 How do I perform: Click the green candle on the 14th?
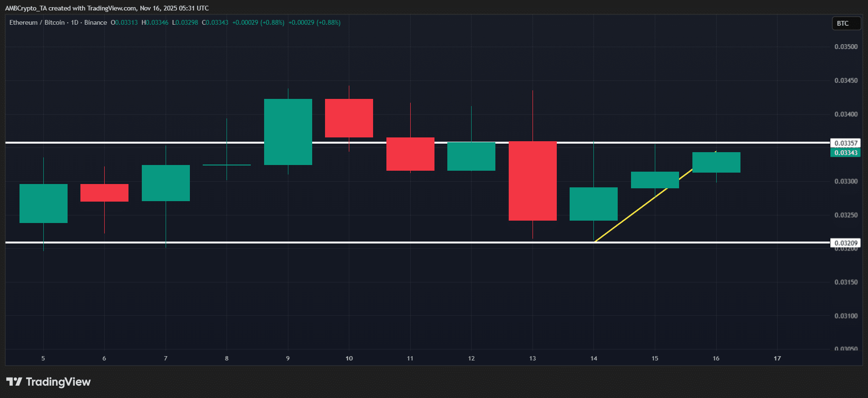coord(593,204)
